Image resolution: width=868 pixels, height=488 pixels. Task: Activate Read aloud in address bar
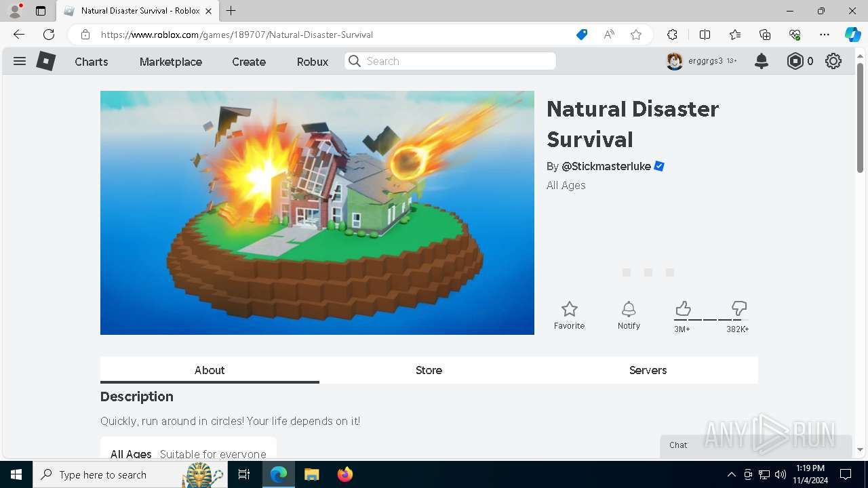pyautogui.click(x=609, y=35)
